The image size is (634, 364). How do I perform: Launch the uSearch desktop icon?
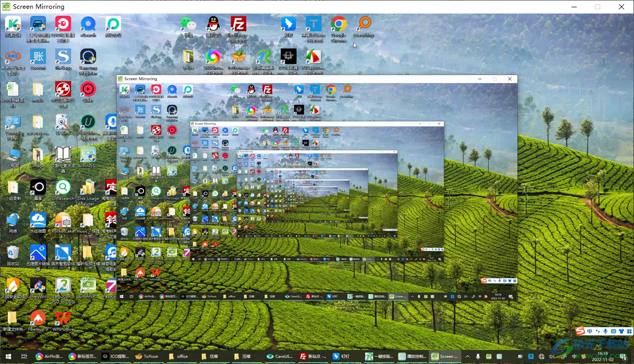coord(88,24)
